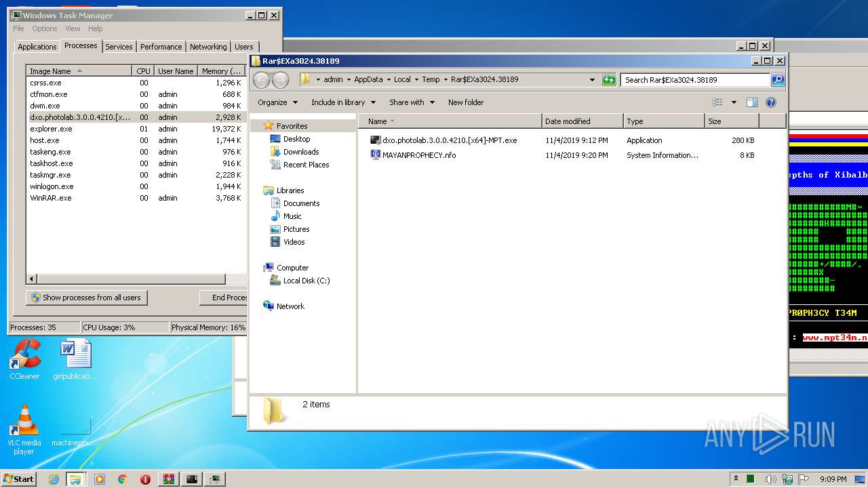Click Show processes from all users button
The width and height of the screenshot is (868, 488).
(x=87, y=298)
